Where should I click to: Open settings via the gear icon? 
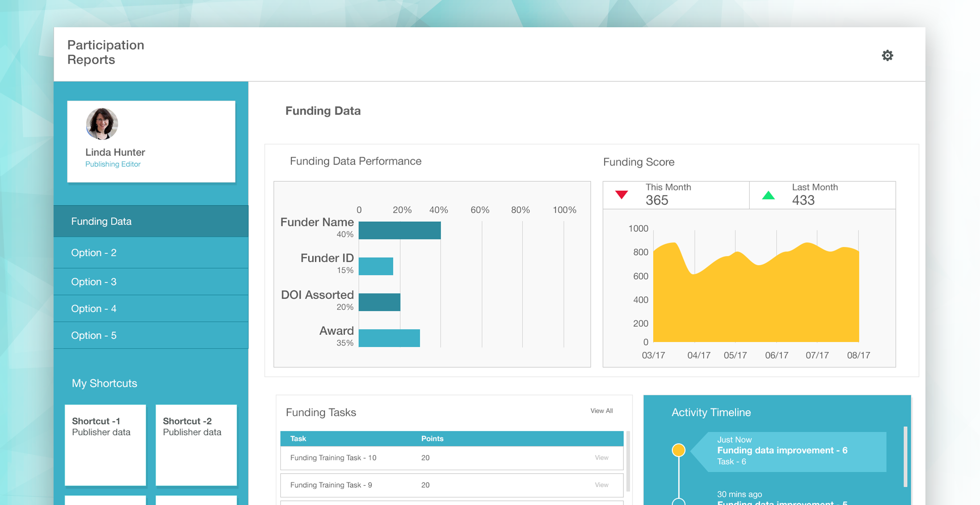point(887,56)
